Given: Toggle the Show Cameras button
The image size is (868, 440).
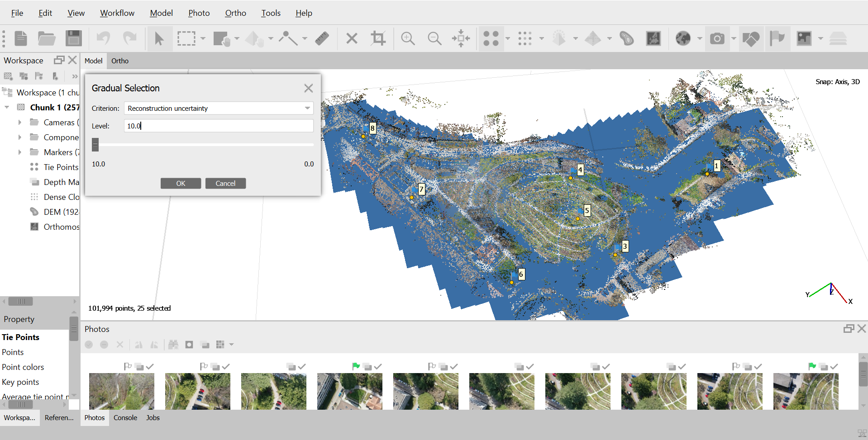Looking at the screenshot, I should (x=717, y=39).
